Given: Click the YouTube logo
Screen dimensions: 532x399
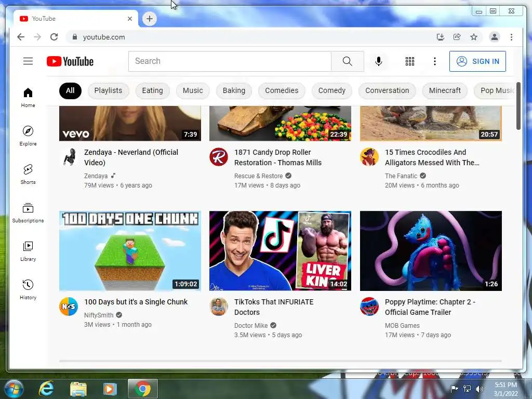Looking at the screenshot, I should 70,61.
